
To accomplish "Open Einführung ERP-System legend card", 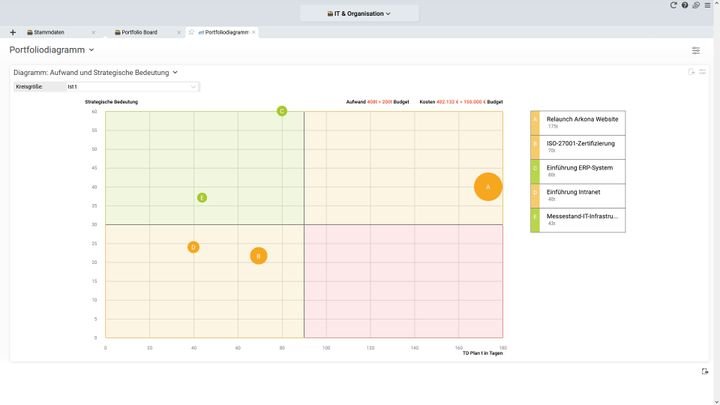I will 578,171.
